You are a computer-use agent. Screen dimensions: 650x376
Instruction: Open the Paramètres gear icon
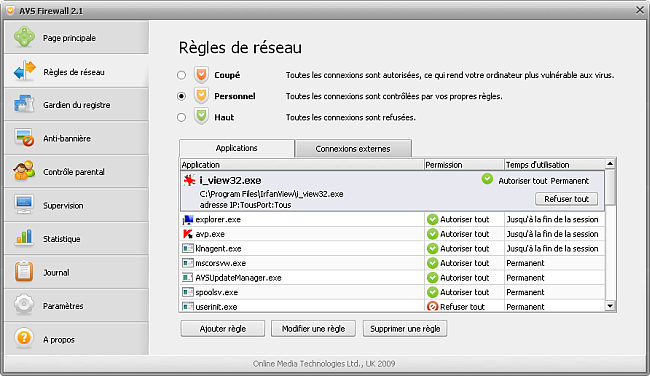(x=24, y=305)
